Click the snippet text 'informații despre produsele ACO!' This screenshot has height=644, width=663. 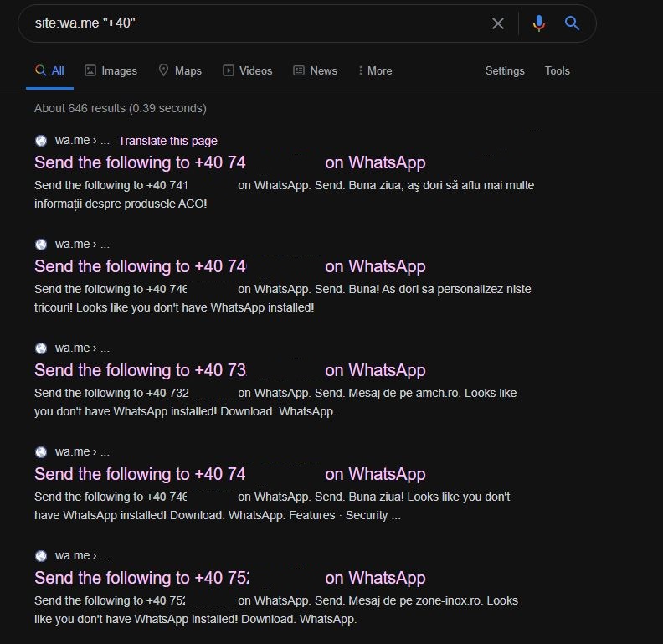pos(121,204)
